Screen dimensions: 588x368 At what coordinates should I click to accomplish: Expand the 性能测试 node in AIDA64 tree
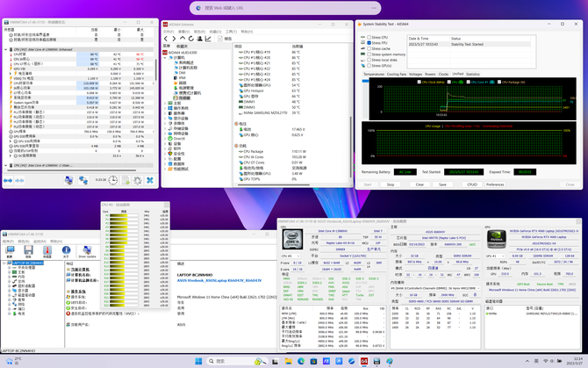point(165,169)
